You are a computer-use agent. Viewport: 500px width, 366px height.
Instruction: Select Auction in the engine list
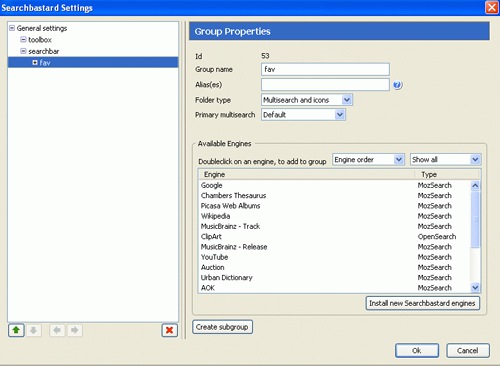(x=334, y=267)
